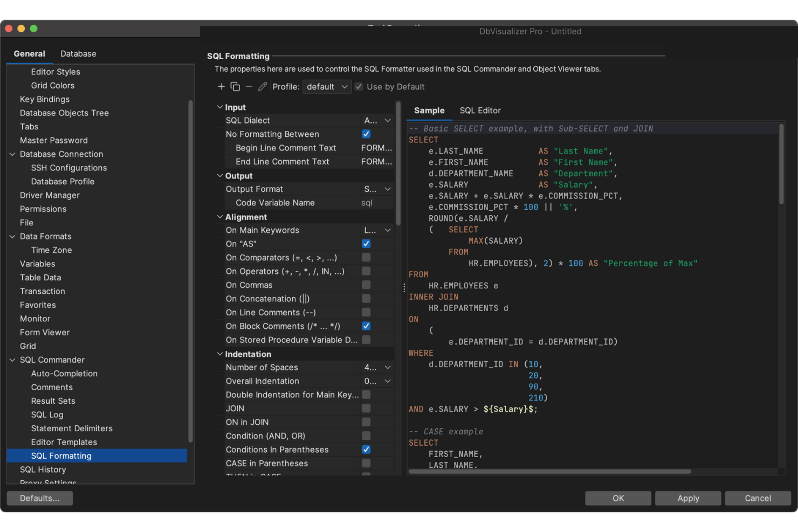Viewport: 798px width, 532px height.
Task: Open the Defaults options
Action: coord(39,498)
